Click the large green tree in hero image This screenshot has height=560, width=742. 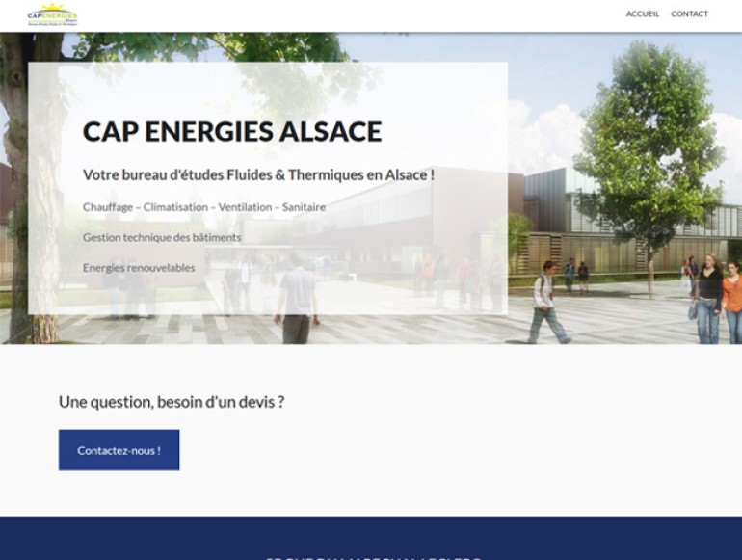point(646,135)
